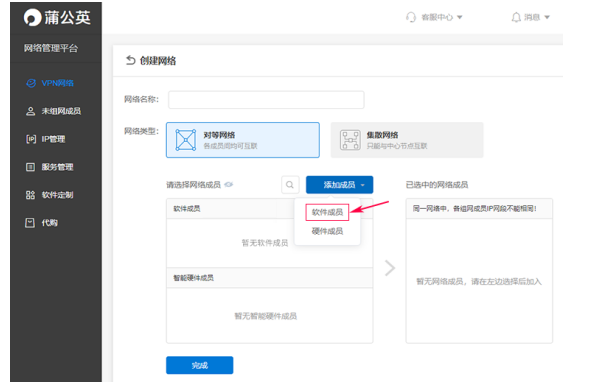This screenshot has width=615, height=386.
Task: Choose 硬件成员 from the dropdown
Action: point(327,231)
